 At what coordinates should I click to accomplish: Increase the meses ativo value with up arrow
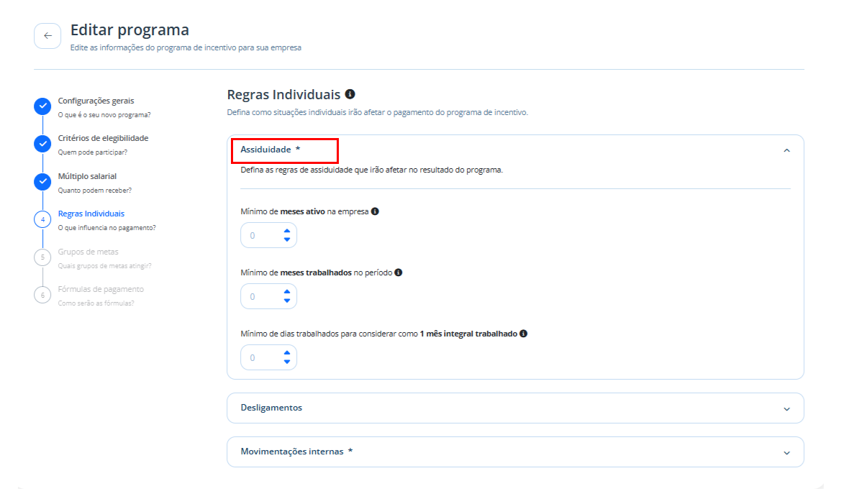(x=287, y=231)
